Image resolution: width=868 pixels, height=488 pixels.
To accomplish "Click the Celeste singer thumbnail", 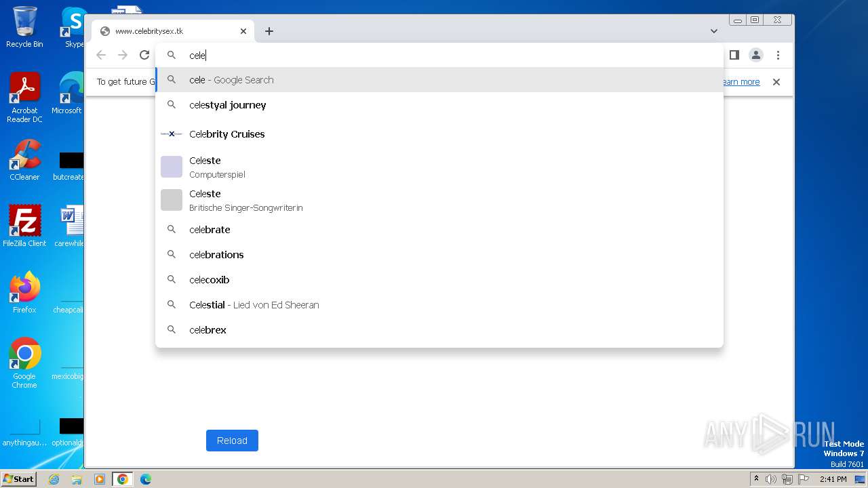I will (x=172, y=200).
